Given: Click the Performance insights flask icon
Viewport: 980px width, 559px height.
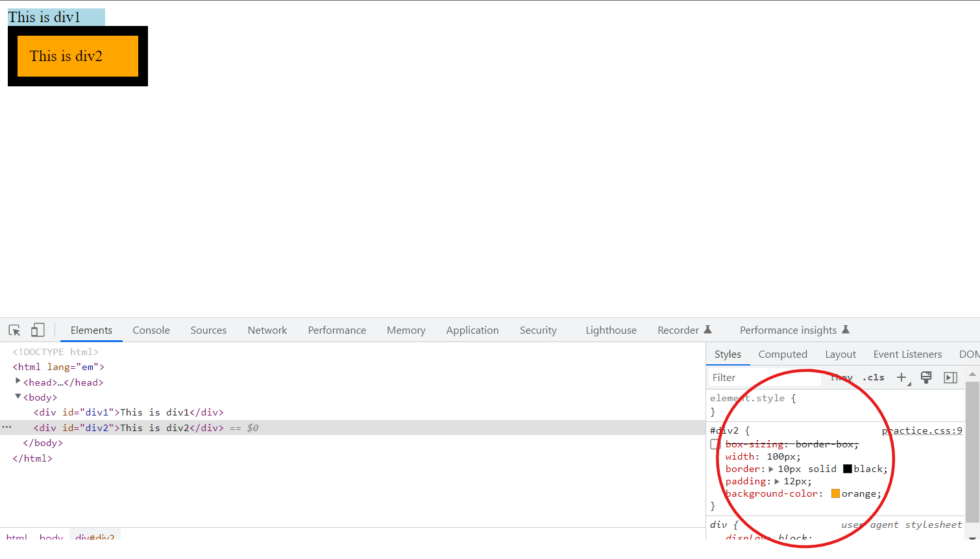Looking at the screenshot, I should pos(846,329).
